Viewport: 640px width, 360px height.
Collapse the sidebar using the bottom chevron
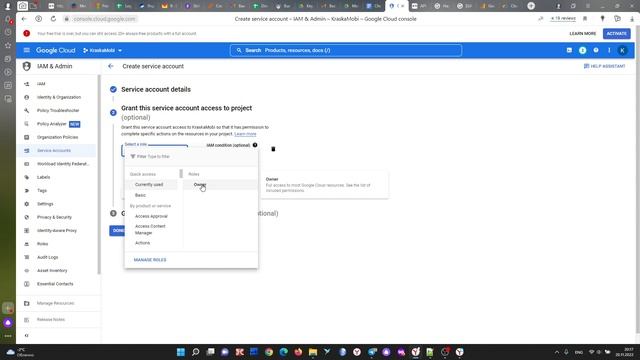point(27,336)
